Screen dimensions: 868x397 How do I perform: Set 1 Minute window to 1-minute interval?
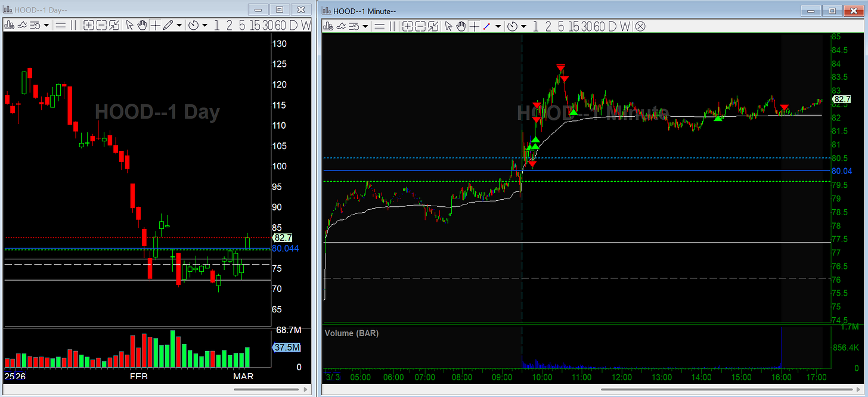[535, 26]
